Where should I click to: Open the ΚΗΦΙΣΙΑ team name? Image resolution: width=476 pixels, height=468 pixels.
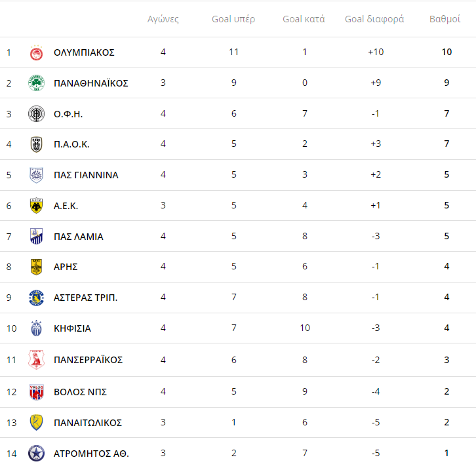[72, 328]
